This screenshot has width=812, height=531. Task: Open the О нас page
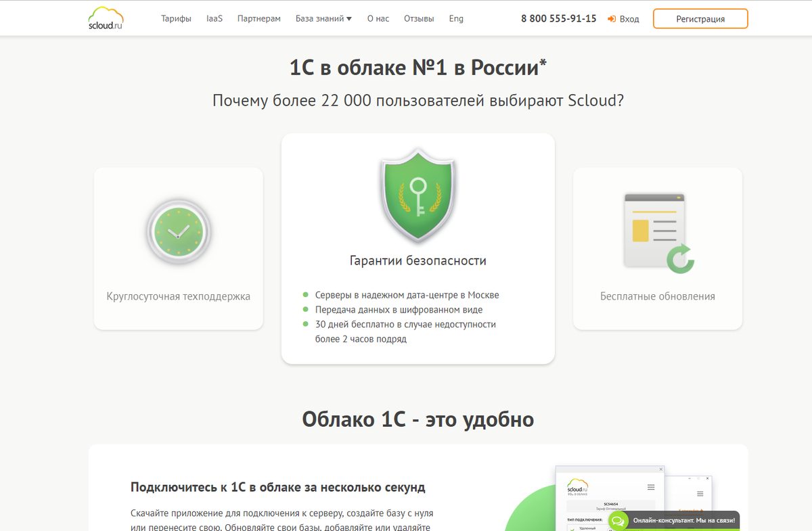tap(378, 18)
